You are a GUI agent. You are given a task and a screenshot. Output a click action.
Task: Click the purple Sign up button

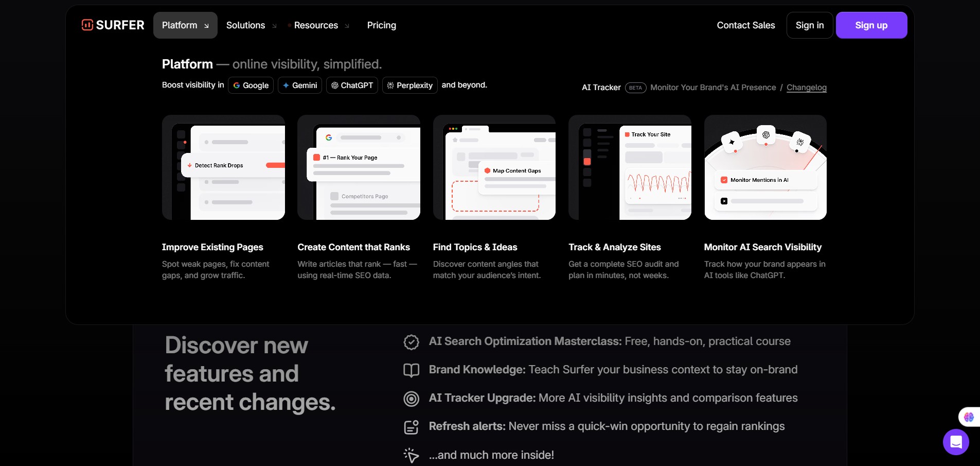click(871, 25)
